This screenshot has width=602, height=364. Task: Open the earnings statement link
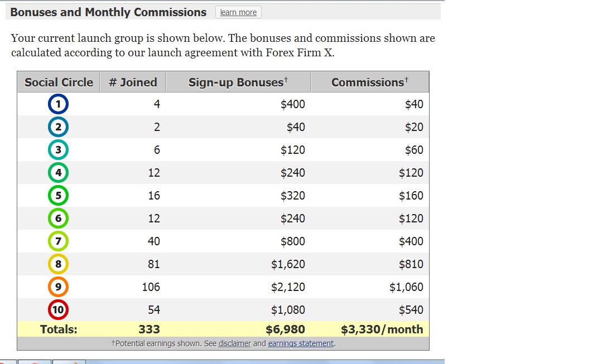tap(301, 344)
